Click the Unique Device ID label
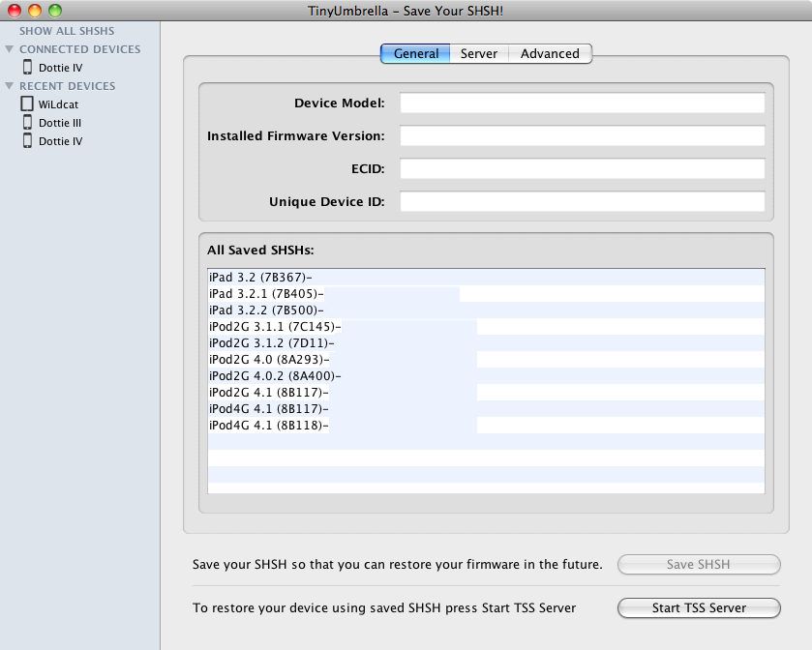This screenshot has width=812, height=650. click(x=327, y=202)
